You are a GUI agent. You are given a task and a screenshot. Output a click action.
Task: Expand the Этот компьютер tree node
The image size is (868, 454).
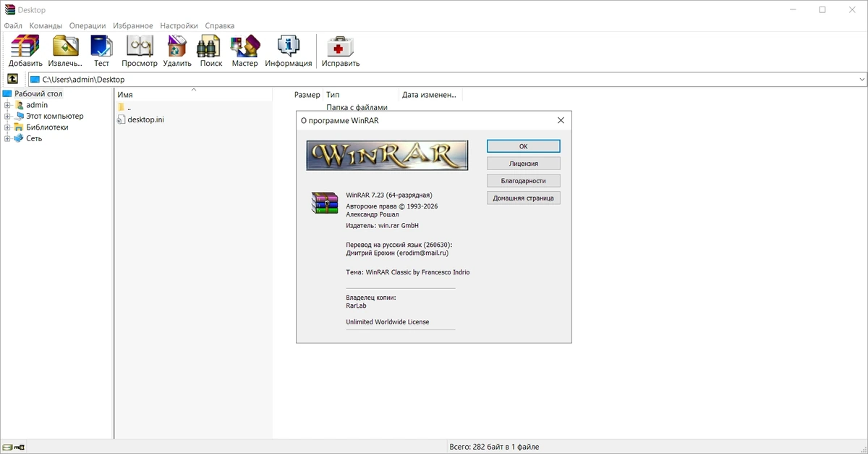tap(7, 116)
